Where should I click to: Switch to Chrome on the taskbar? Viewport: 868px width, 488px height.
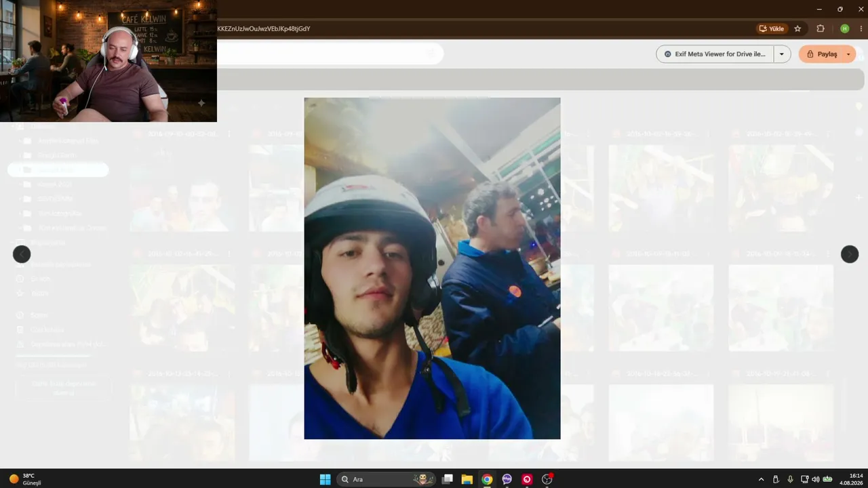[x=487, y=479]
